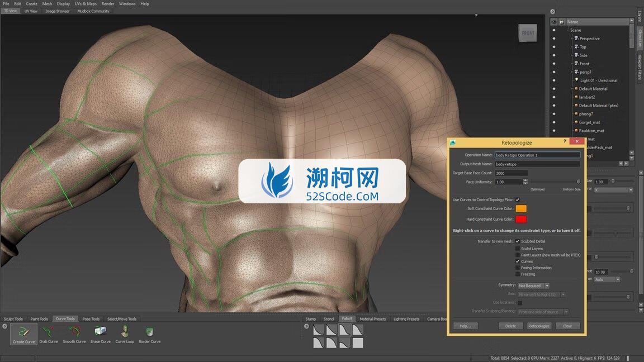This screenshot has width=644, height=362.
Task: Click the help question mark in Retopologize title
Action: (564, 141)
